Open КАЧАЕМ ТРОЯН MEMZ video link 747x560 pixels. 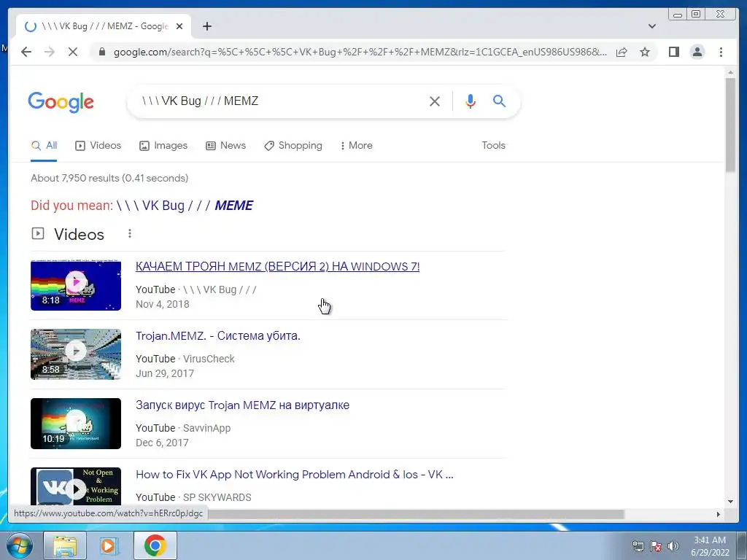[x=277, y=267]
